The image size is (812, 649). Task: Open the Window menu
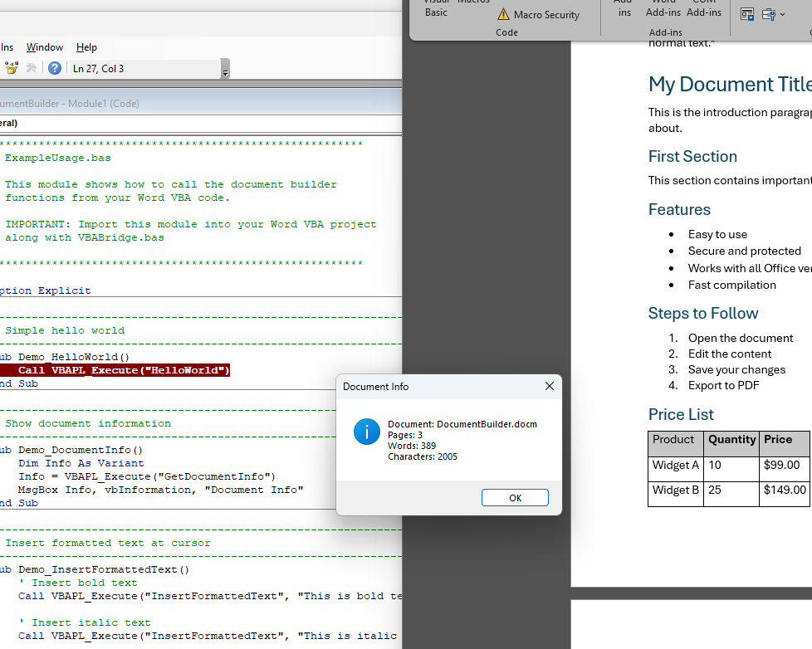click(x=44, y=47)
